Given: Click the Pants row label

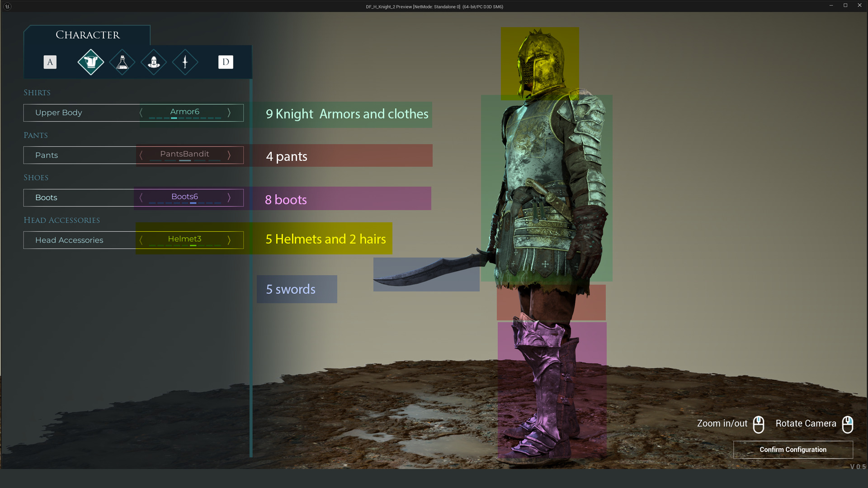Looking at the screenshot, I should (47, 155).
